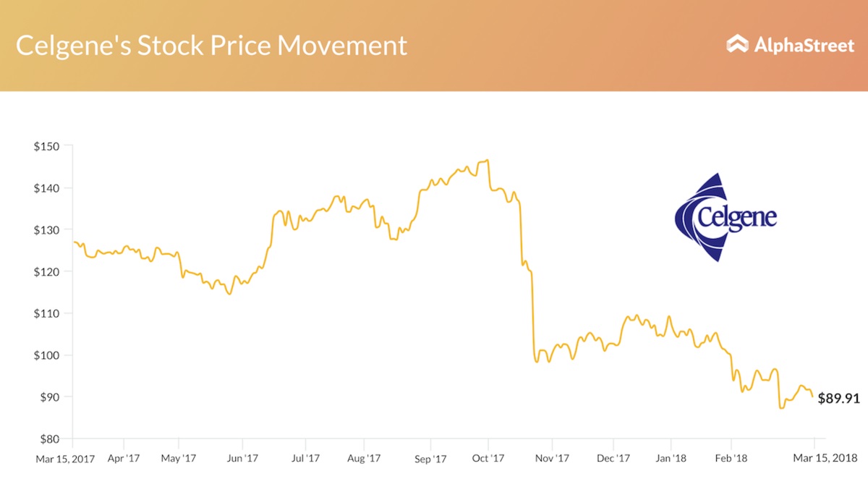868x503 pixels.
Task: Click the $100 y-axis label
Action: [x=48, y=355]
